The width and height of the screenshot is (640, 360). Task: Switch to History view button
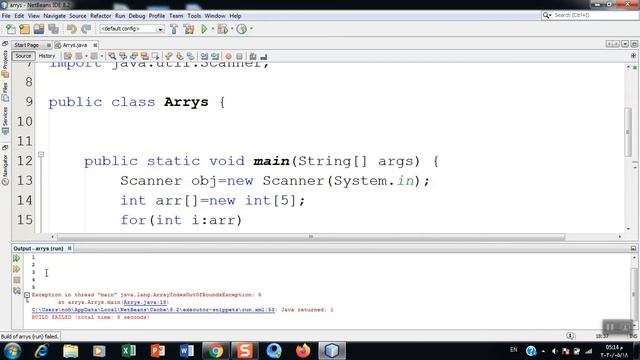tap(47, 56)
